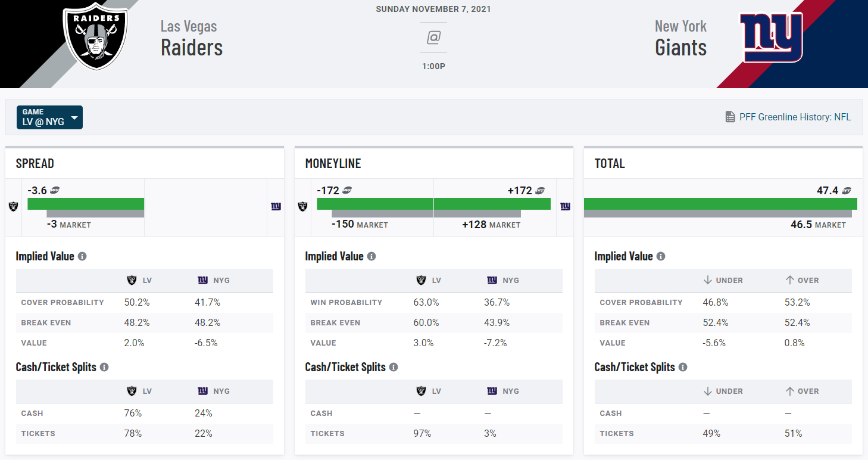Click the green spread bar for Raiders

86,204
